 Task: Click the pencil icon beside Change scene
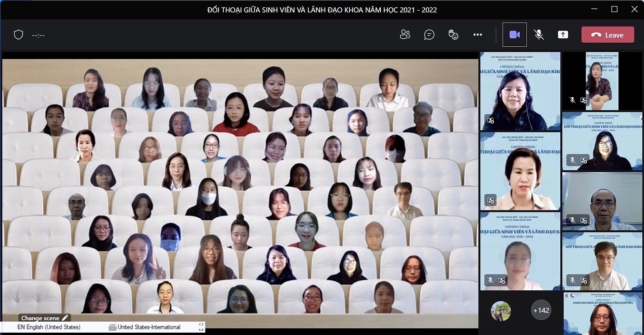[65, 318]
